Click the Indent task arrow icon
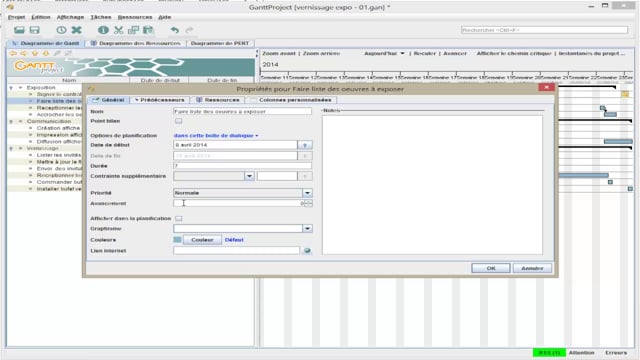 click(24, 53)
